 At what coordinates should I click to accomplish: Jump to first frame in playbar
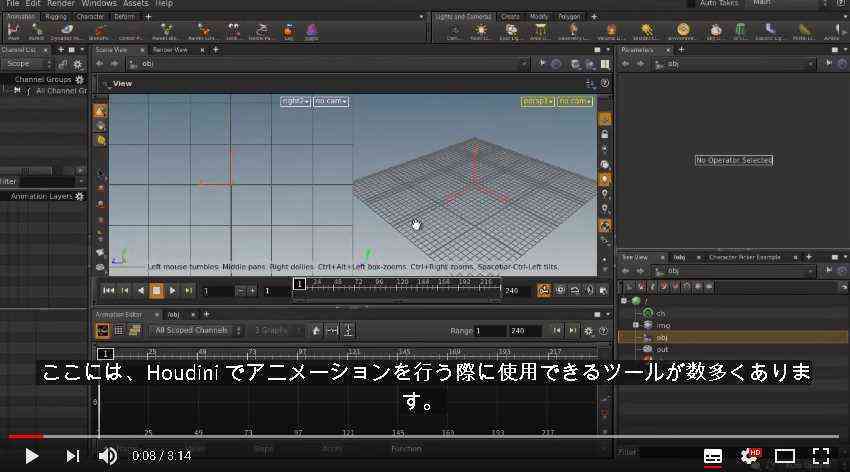point(108,291)
